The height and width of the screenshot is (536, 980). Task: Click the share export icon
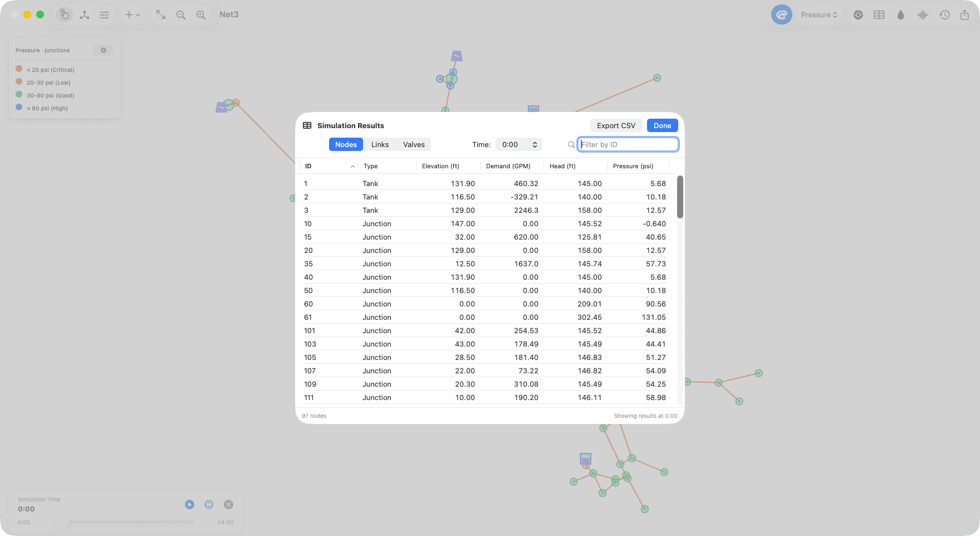click(x=964, y=14)
